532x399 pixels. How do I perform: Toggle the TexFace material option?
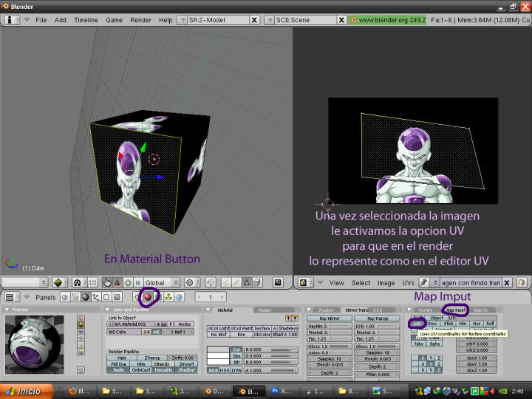click(262, 328)
